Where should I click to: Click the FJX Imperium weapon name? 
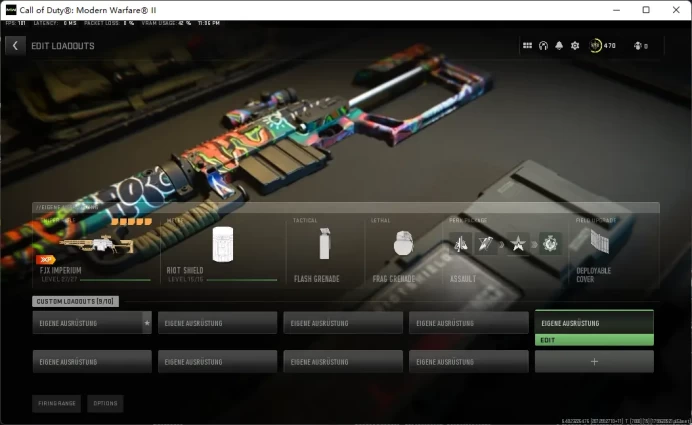(60, 270)
